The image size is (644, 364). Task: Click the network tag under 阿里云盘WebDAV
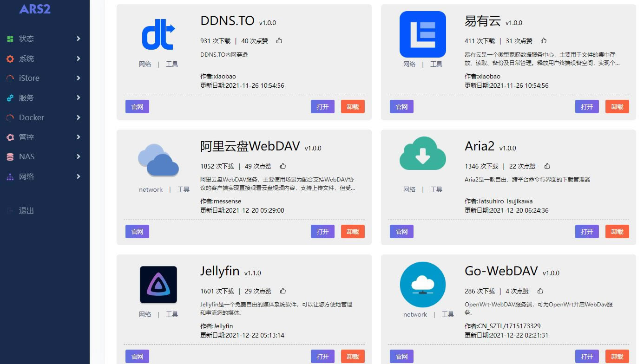point(151,189)
